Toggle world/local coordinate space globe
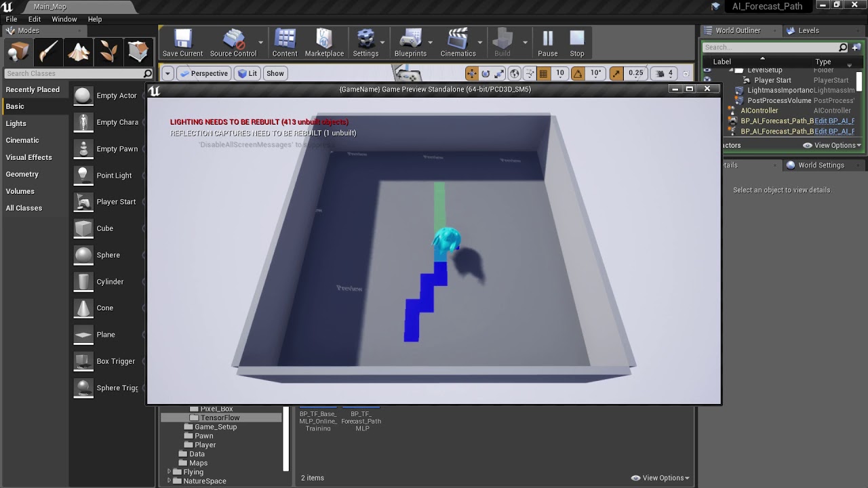 click(x=515, y=73)
